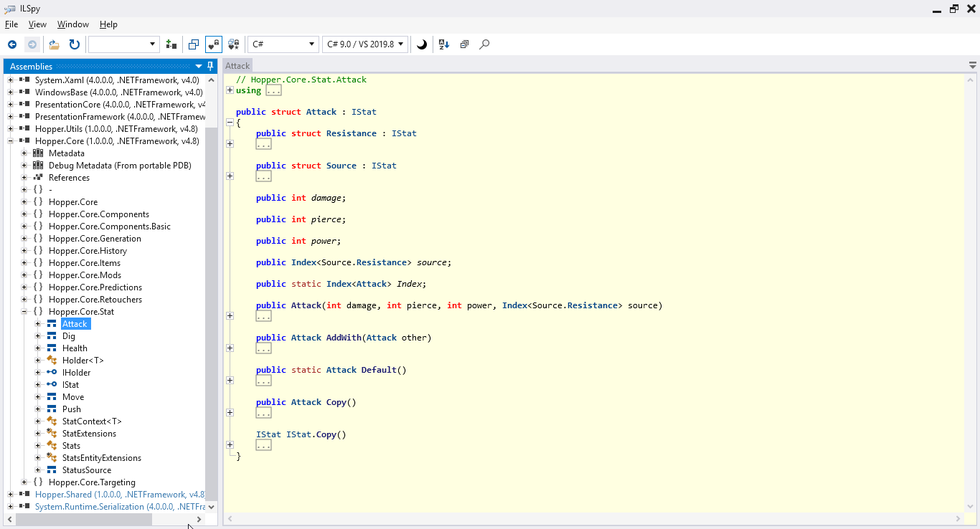Open the C# 9.0 / VS 2019.8 version dropdown
980x529 pixels.
pyautogui.click(x=365, y=44)
